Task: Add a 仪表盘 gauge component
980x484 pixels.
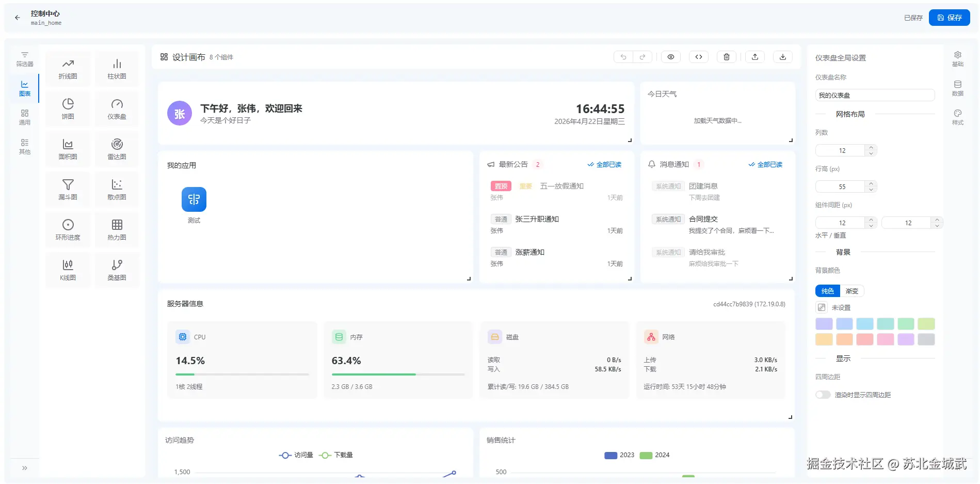Action: tap(117, 110)
